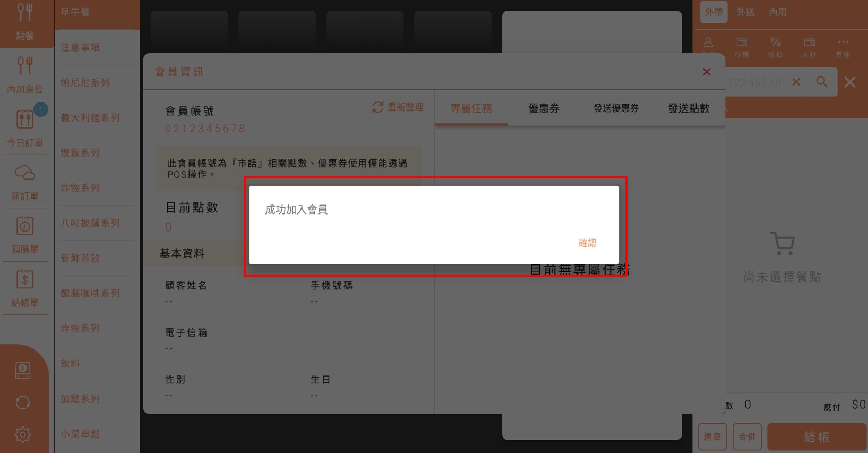Open the 結帳單 receipt icon
The width and height of the screenshot is (868, 453).
pos(25,288)
